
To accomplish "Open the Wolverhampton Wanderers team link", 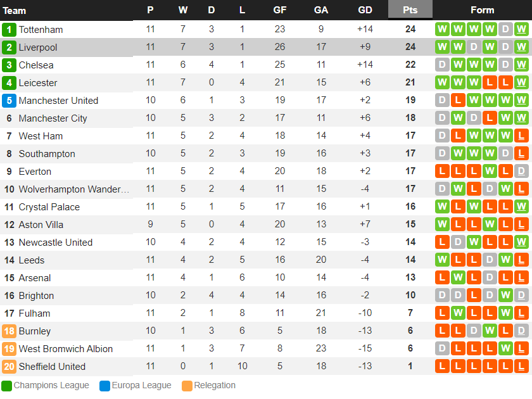I will click(x=73, y=189).
